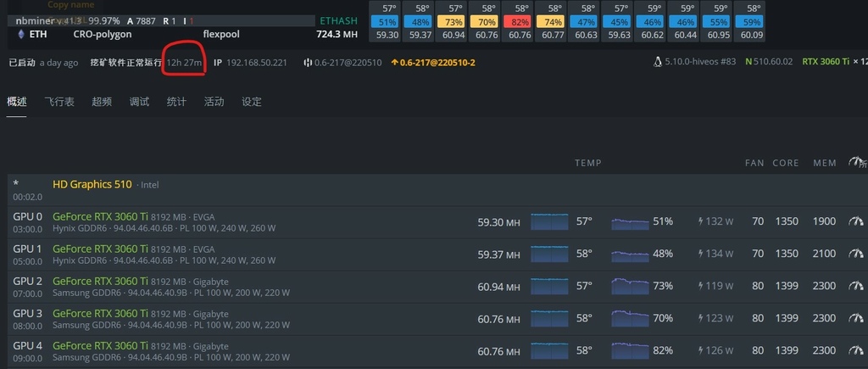868x369 pixels.
Task: Click the ETHASH algorithm label
Action: pos(338,21)
